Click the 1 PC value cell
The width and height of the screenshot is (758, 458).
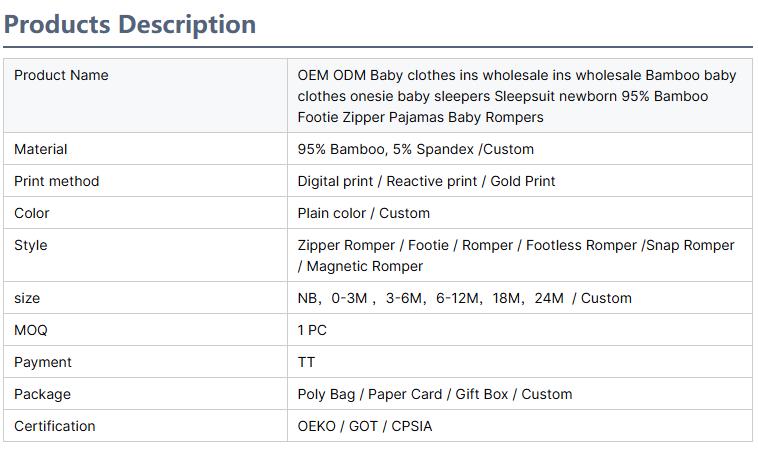click(312, 330)
